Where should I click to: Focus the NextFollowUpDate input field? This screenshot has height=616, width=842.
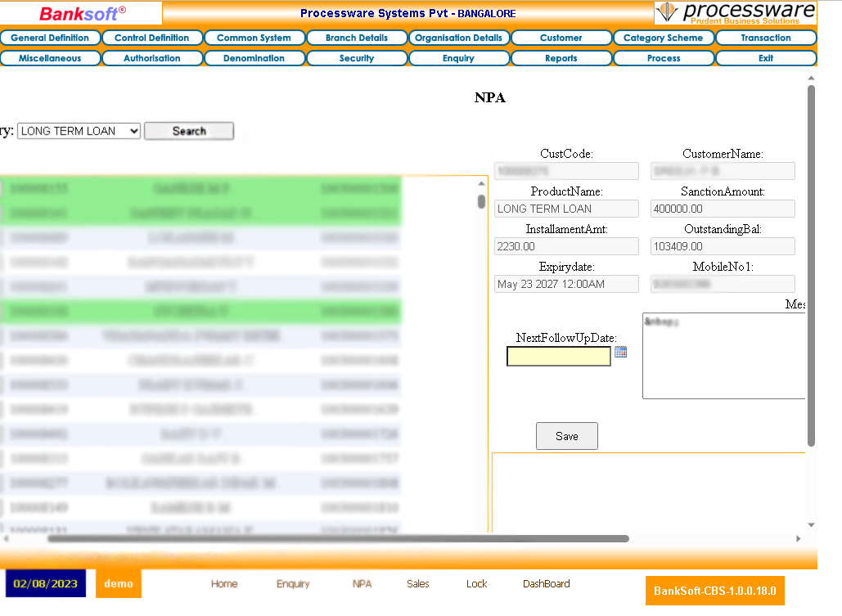[x=558, y=356]
